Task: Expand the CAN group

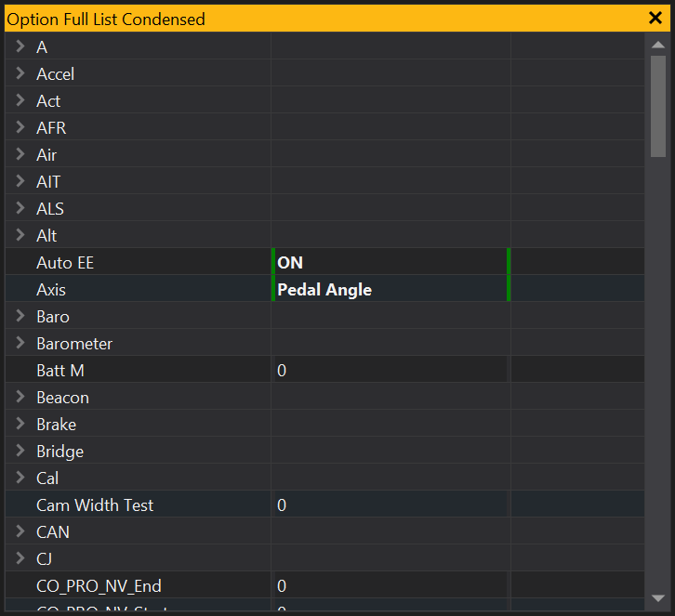Action: pos(20,531)
